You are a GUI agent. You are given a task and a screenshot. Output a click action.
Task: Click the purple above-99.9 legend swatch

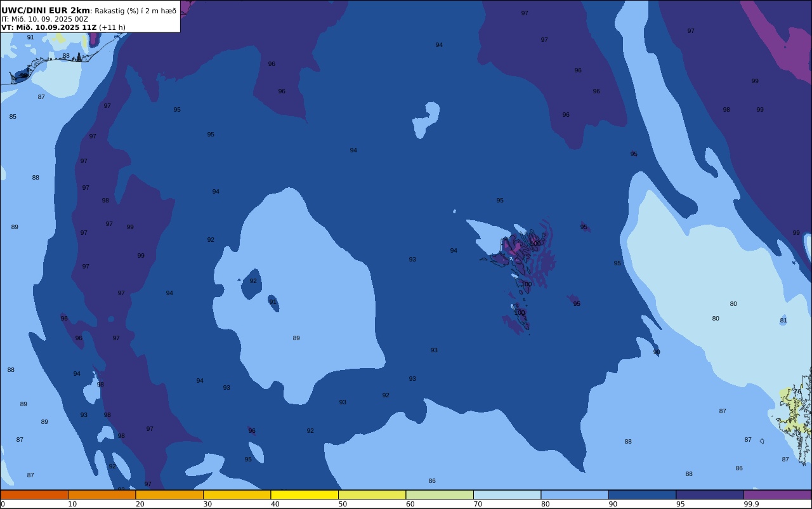tap(777, 494)
